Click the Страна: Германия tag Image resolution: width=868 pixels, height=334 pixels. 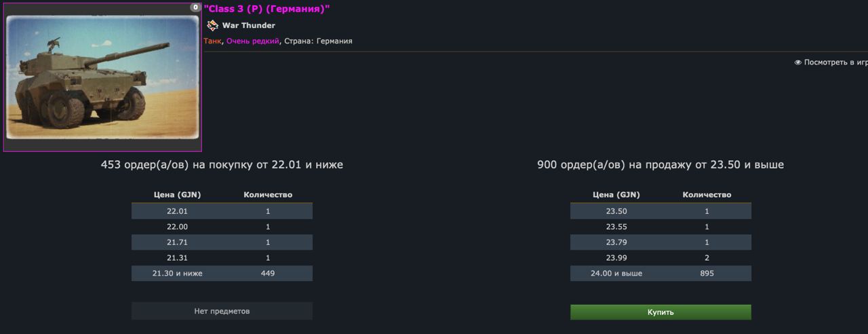pos(318,41)
